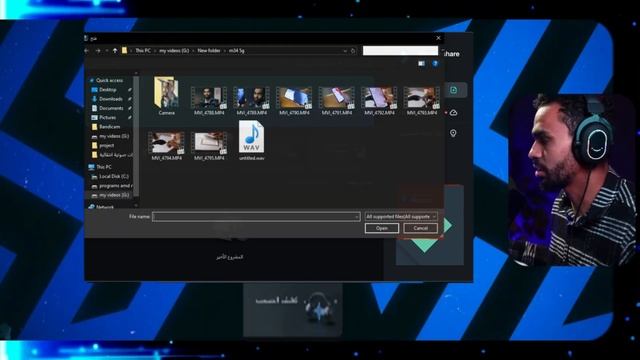Click the location pin icon in the editor window
This screenshot has height=360, width=640.
(453, 133)
